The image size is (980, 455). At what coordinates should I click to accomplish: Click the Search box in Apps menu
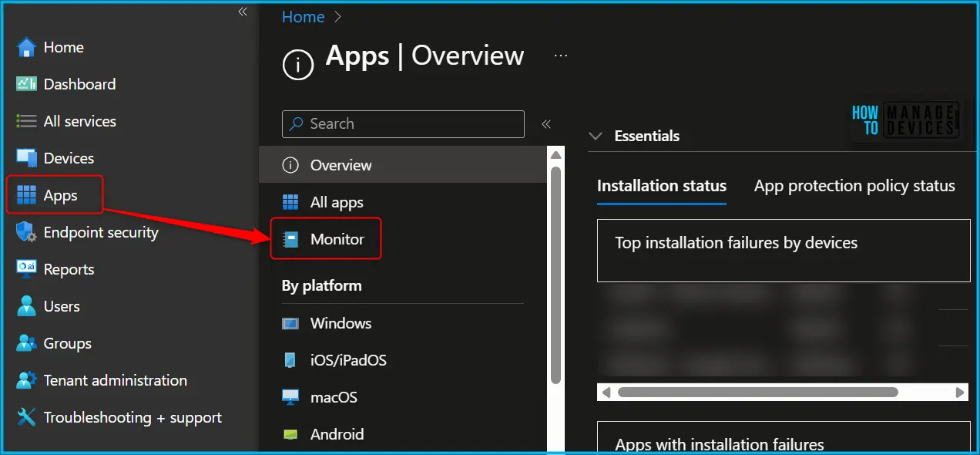(x=403, y=124)
